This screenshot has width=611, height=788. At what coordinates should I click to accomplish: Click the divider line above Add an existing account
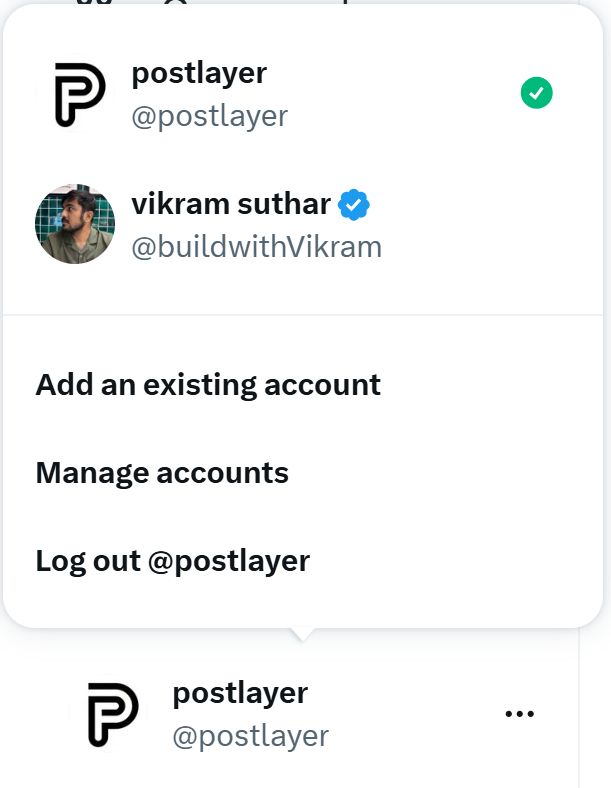[303, 315]
